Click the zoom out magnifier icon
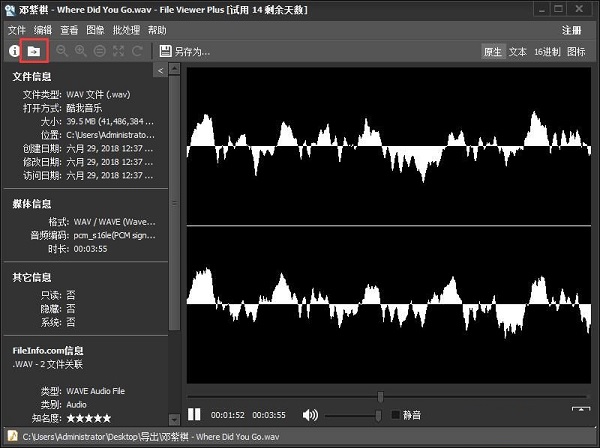This screenshot has height=448, width=600. [62, 50]
